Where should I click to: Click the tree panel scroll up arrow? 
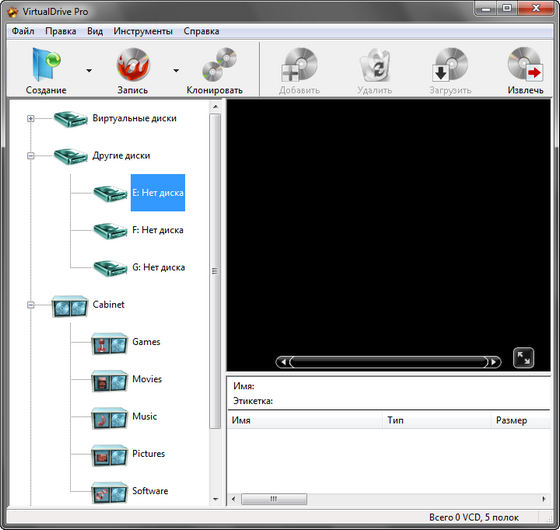215,107
